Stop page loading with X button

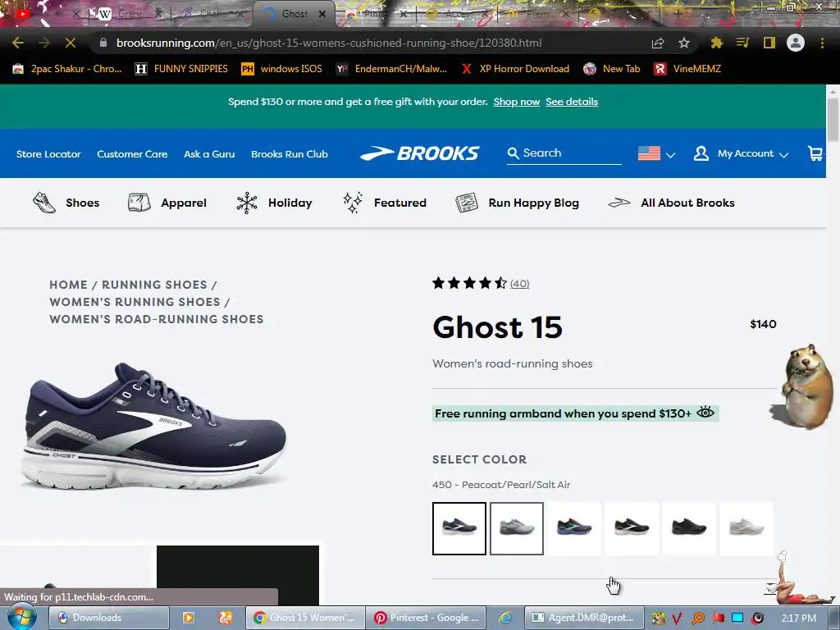(71, 43)
